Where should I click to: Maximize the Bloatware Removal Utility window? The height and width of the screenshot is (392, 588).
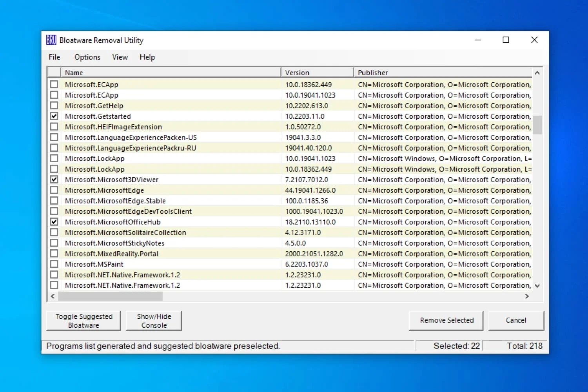tap(506, 40)
